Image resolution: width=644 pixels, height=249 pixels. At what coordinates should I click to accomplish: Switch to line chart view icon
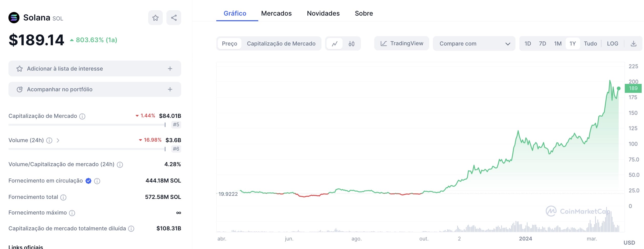335,44
